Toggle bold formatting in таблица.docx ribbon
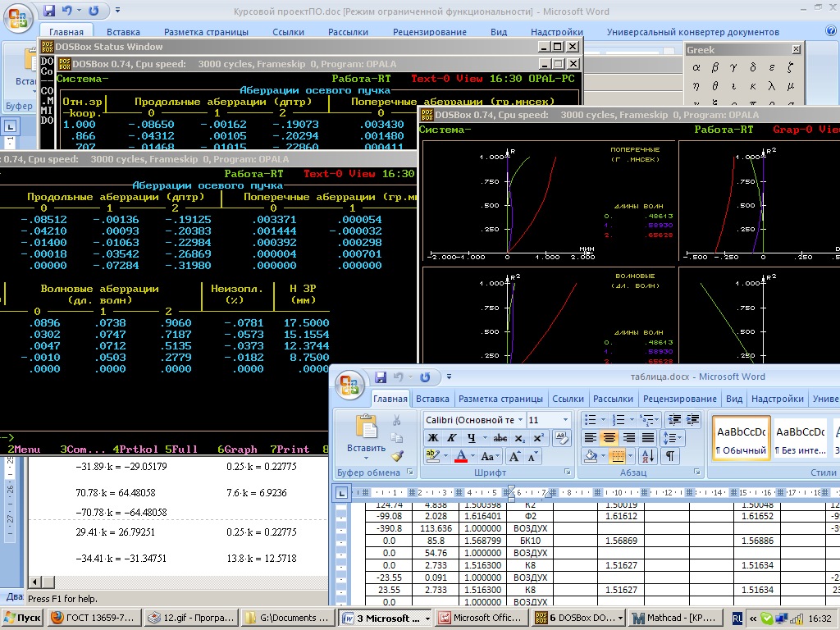840x630 pixels. [432, 438]
